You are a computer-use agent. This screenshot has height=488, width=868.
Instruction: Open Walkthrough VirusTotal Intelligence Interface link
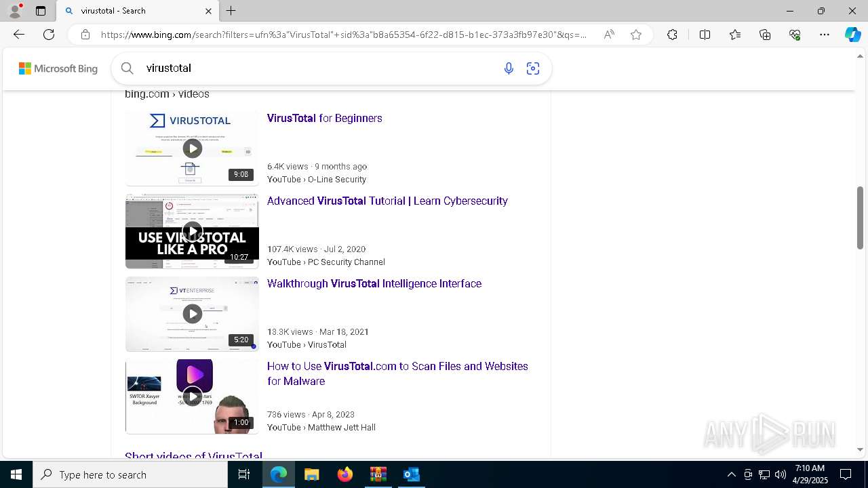tap(374, 283)
